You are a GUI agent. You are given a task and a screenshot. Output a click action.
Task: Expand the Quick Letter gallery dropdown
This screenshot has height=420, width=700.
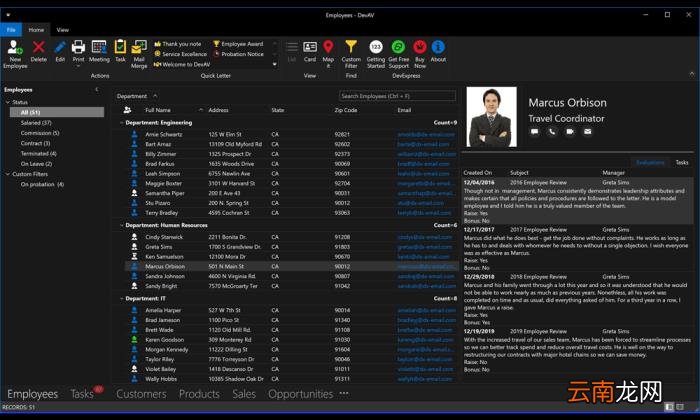coord(275,64)
